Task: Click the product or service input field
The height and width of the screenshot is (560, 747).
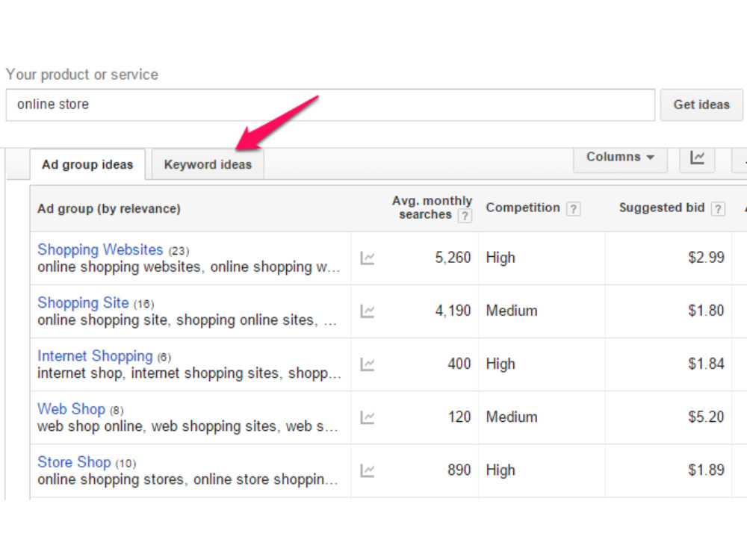Action: [x=330, y=105]
